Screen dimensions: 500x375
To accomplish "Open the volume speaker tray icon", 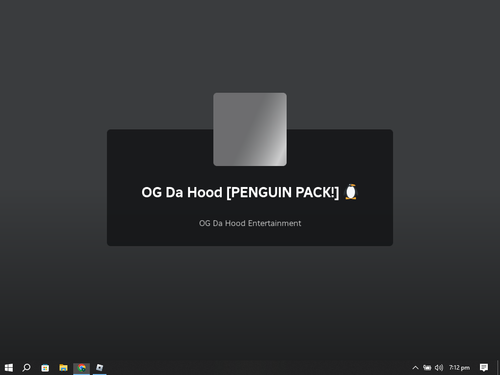I will click(x=439, y=367).
